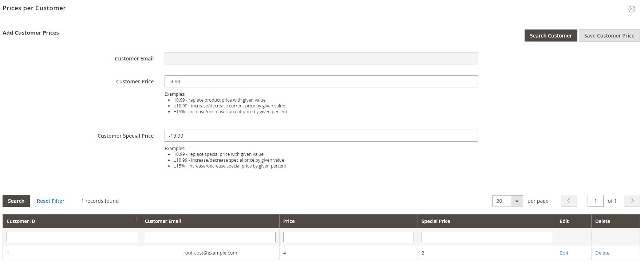Click the grid Search button
The image size is (644, 264).
(x=16, y=201)
